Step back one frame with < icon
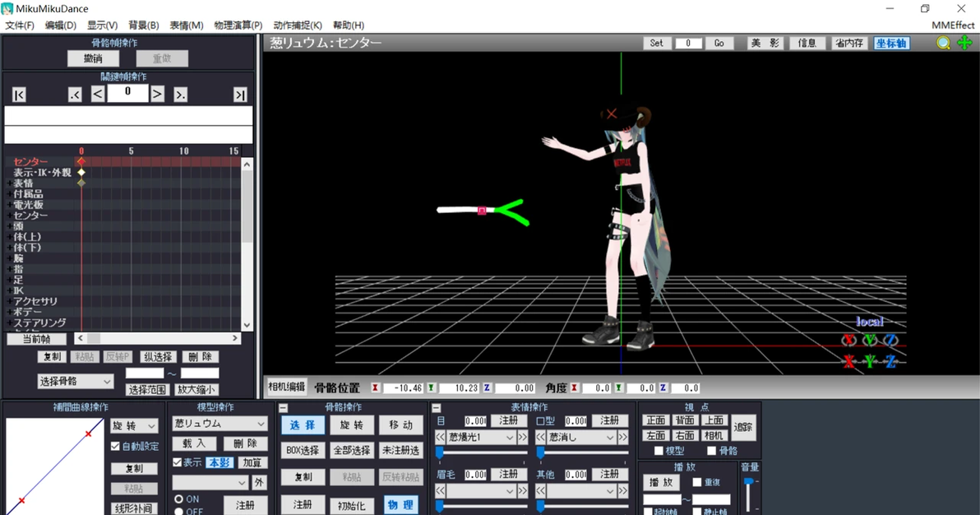The height and width of the screenshot is (515, 980). [x=98, y=94]
